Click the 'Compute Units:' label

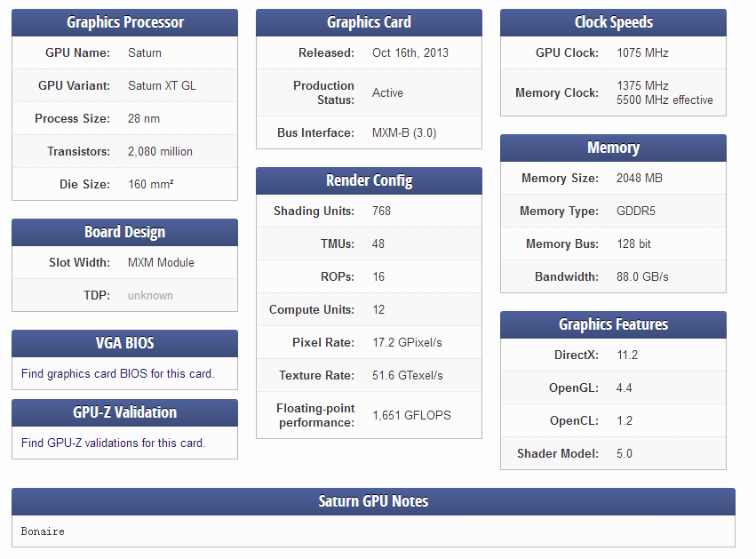[312, 309]
